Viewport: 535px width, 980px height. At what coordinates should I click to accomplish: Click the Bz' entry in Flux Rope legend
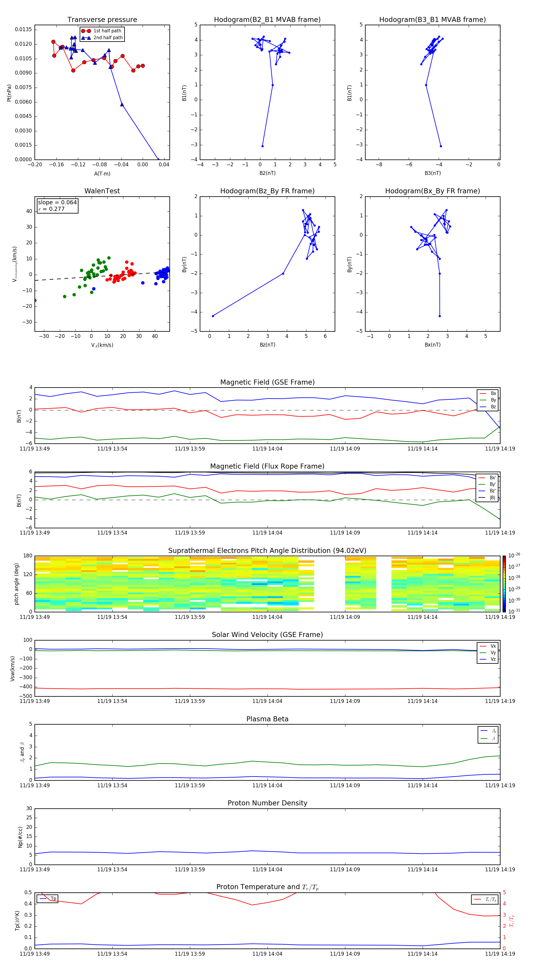click(x=487, y=491)
